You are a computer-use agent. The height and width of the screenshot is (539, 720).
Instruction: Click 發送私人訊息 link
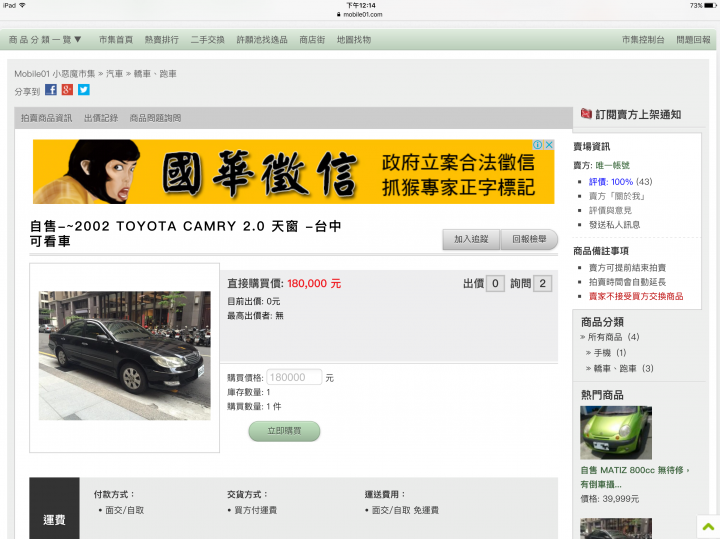coord(614,225)
